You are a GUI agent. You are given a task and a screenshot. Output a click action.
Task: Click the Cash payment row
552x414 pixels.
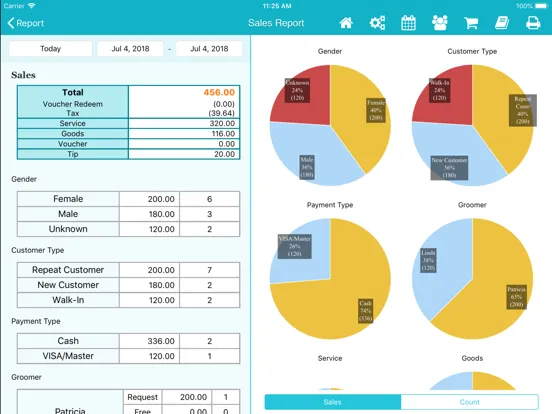(128, 341)
